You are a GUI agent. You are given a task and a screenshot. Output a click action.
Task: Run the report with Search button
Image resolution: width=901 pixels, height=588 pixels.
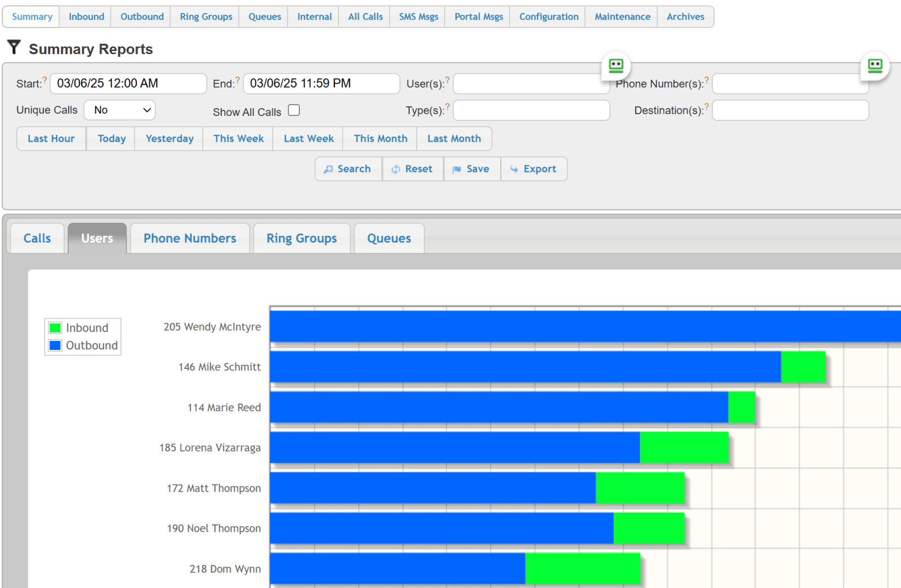click(x=348, y=169)
